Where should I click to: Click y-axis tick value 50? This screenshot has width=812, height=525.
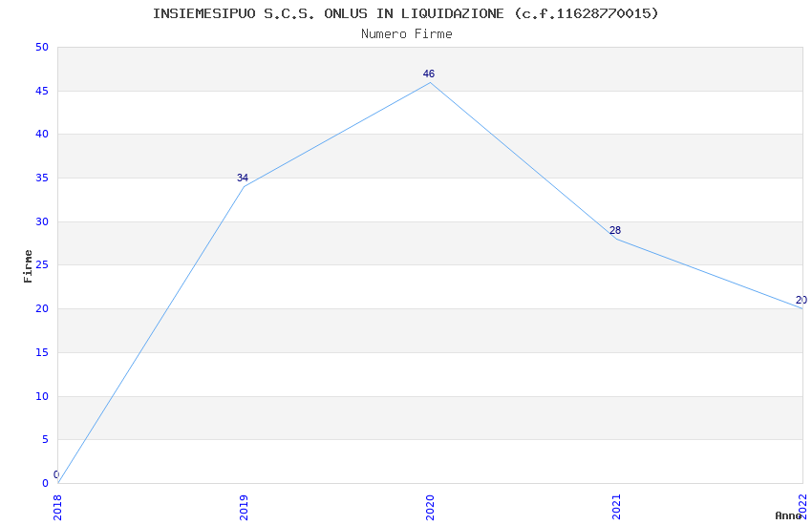coord(42,47)
